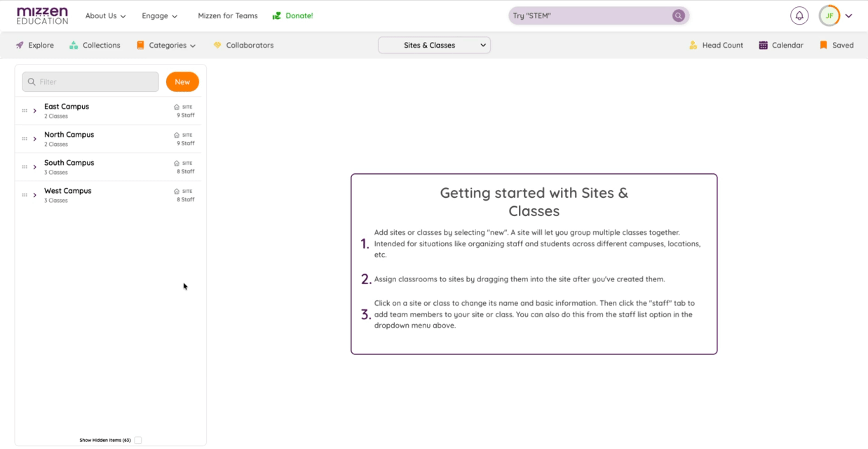
Task: Open Explore via rocket icon
Action: pyautogui.click(x=20, y=46)
